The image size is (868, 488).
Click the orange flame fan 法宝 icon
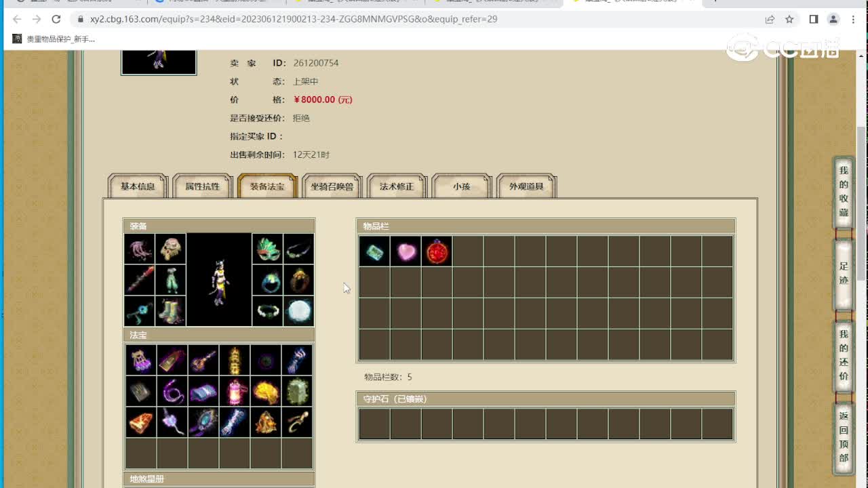tap(141, 422)
